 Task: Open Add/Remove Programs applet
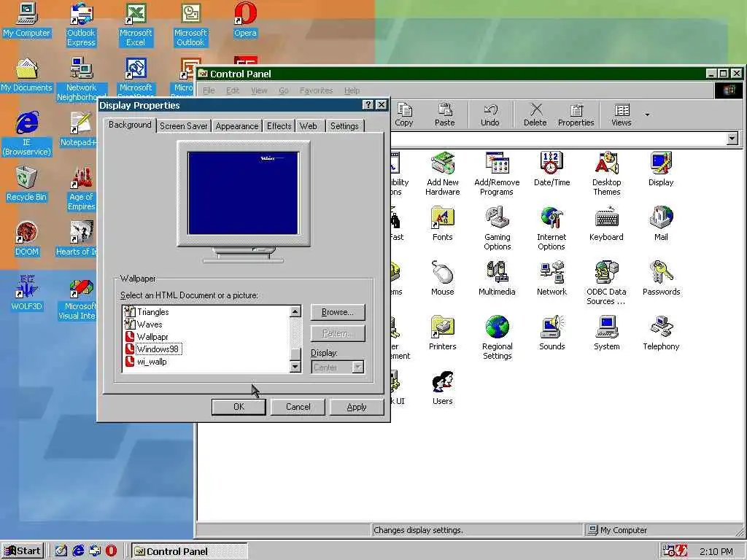click(x=497, y=174)
